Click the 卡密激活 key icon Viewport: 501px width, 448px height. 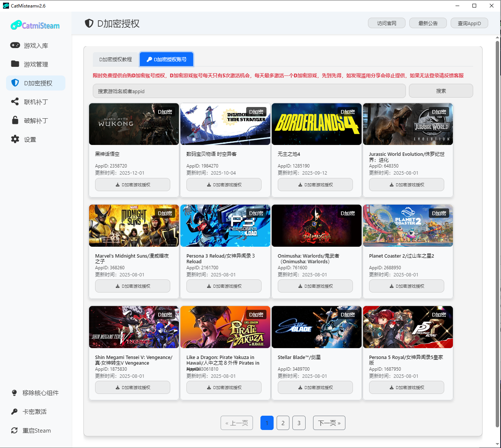pos(15,411)
